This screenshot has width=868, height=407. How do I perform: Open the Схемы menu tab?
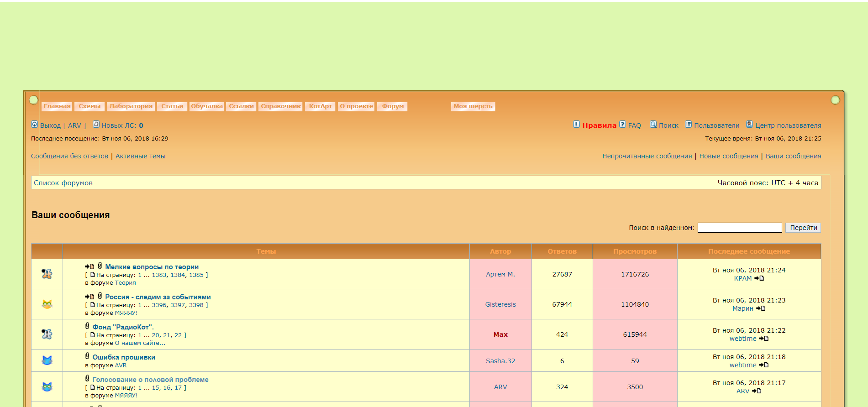[x=89, y=106]
